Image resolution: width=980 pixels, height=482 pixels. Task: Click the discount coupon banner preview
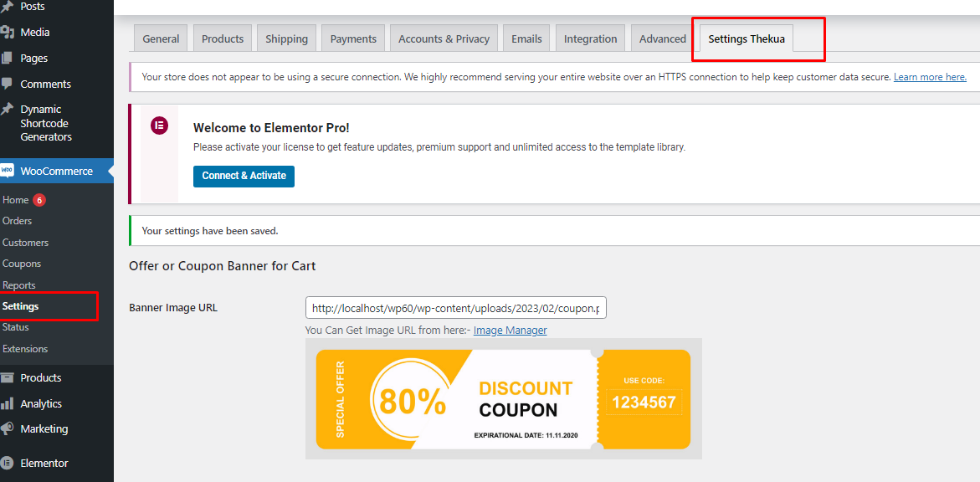(x=503, y=399)
